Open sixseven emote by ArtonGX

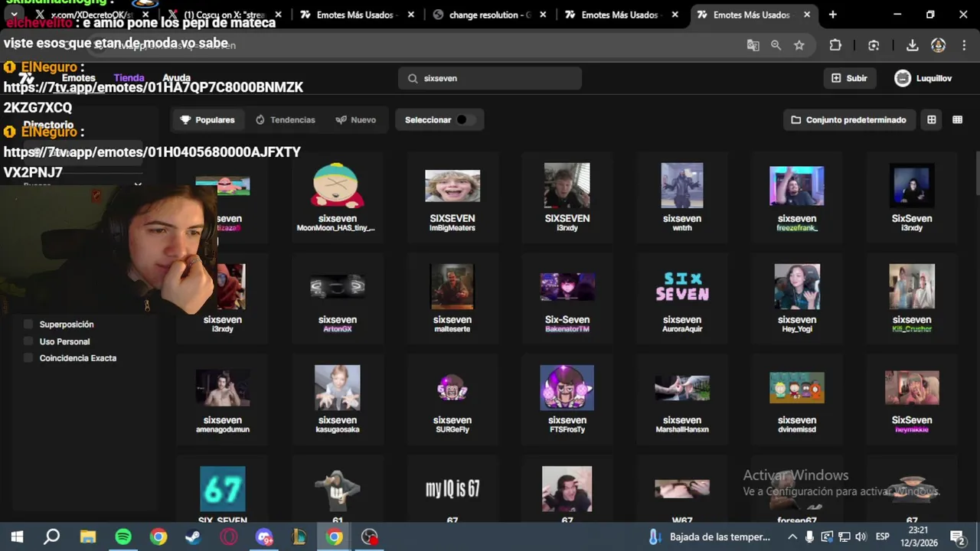(338, 298)
